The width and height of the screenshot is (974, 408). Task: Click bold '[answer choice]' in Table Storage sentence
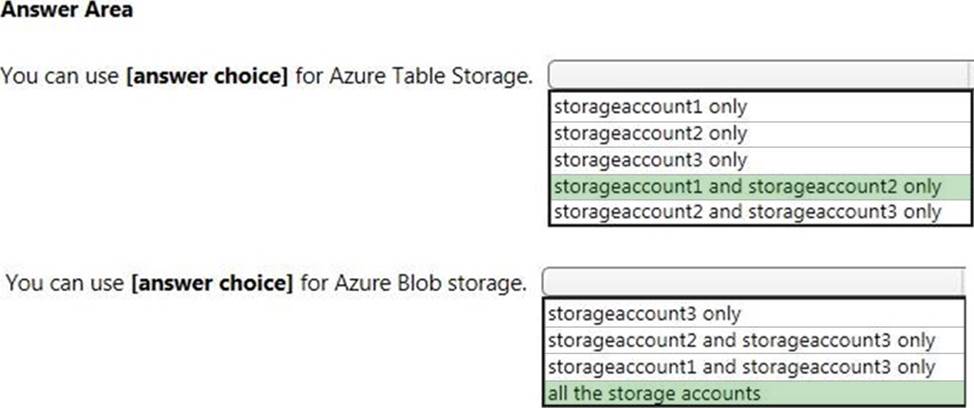point(205,76)
